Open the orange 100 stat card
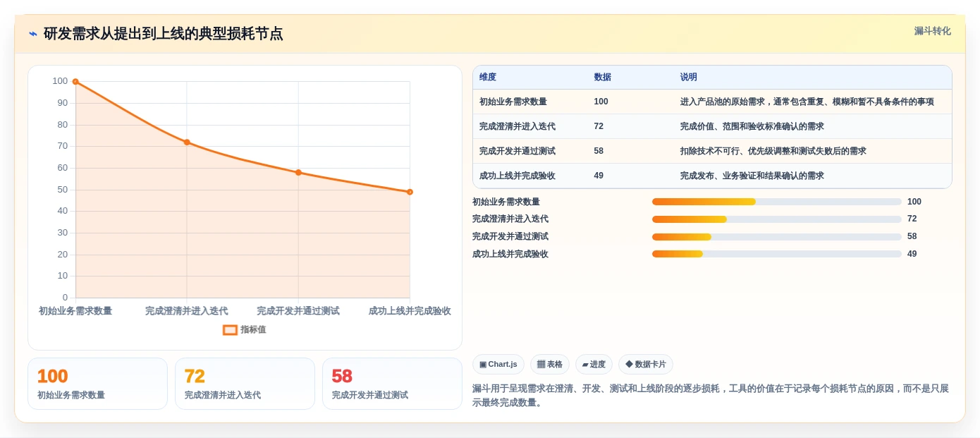The width and height of the screenshot is (980, 438). click(97, 384)
